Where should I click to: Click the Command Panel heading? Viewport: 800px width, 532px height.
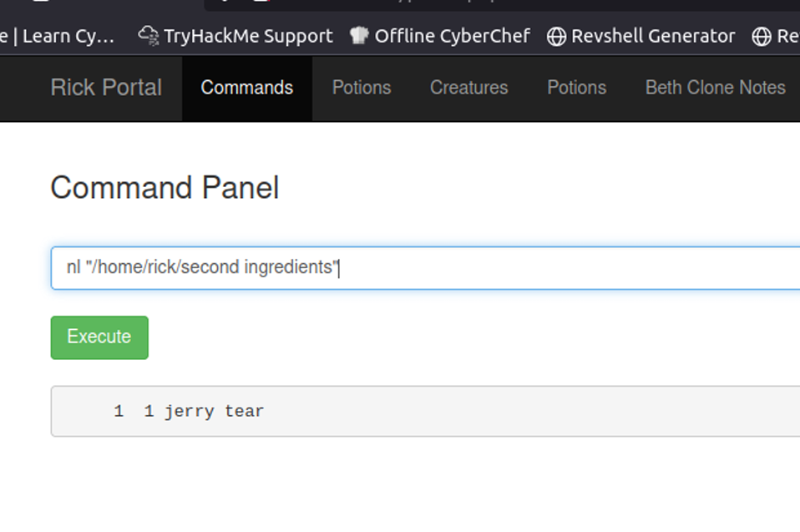[x=165, y=188]
